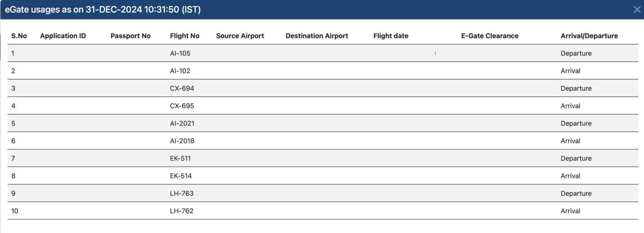Click flight number LH-762
644x233 pixels.
coord(182,211)
